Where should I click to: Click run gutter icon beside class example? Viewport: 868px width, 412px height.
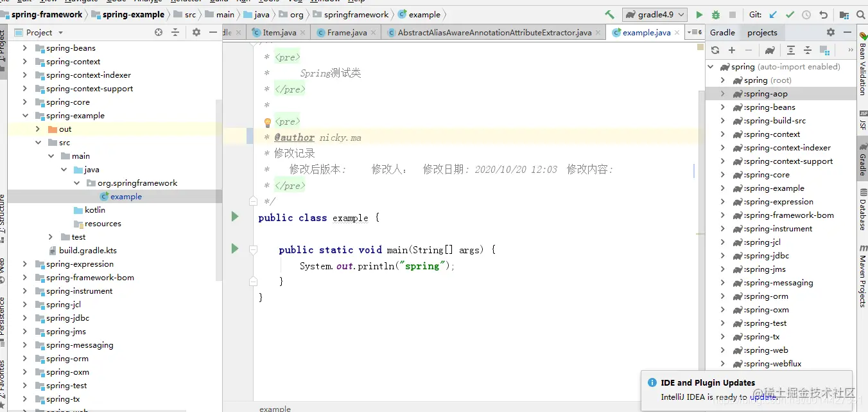[235, 217]
